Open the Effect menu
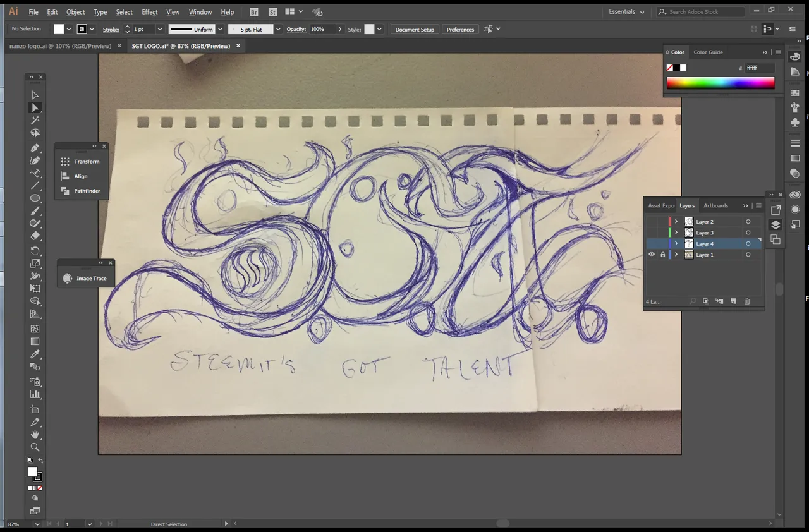The height and width of the screenshot is (532, 809). pyautogui.click(x=150, y=12)
